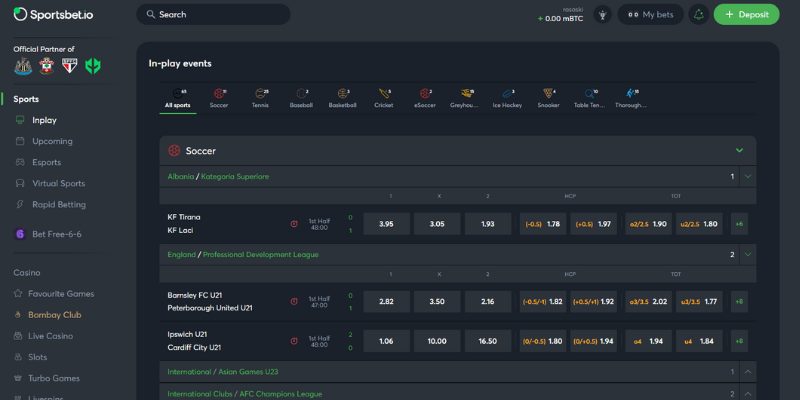Open the notifications bell
The height and width of the screenshot is (400, 800).
click(698, 15)
